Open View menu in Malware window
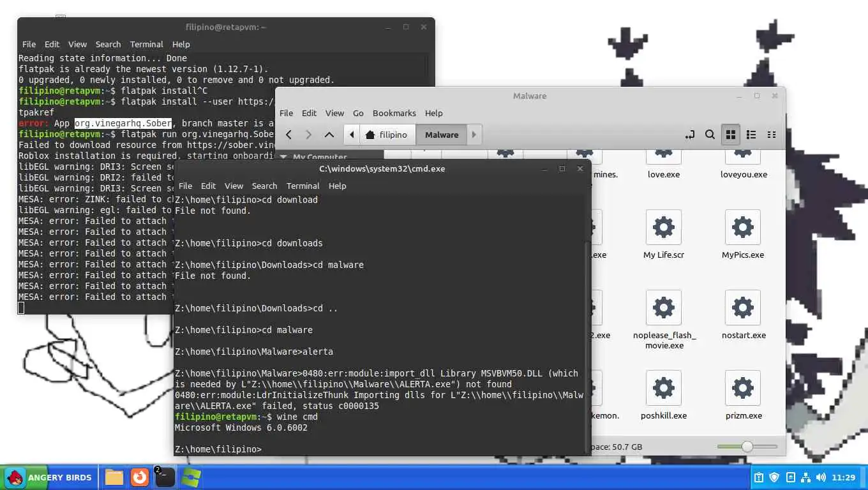The width and height of the screenshot is (868, 490). 334,113
